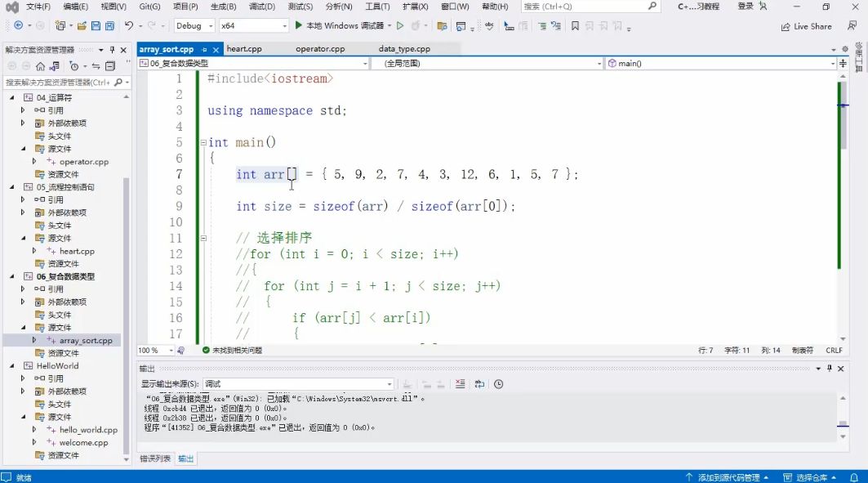Image resolution: width=868 pixels, height=483 pixels.
Task: Collapse the comment block fold at line 11
Action: [x=203, y=238]
